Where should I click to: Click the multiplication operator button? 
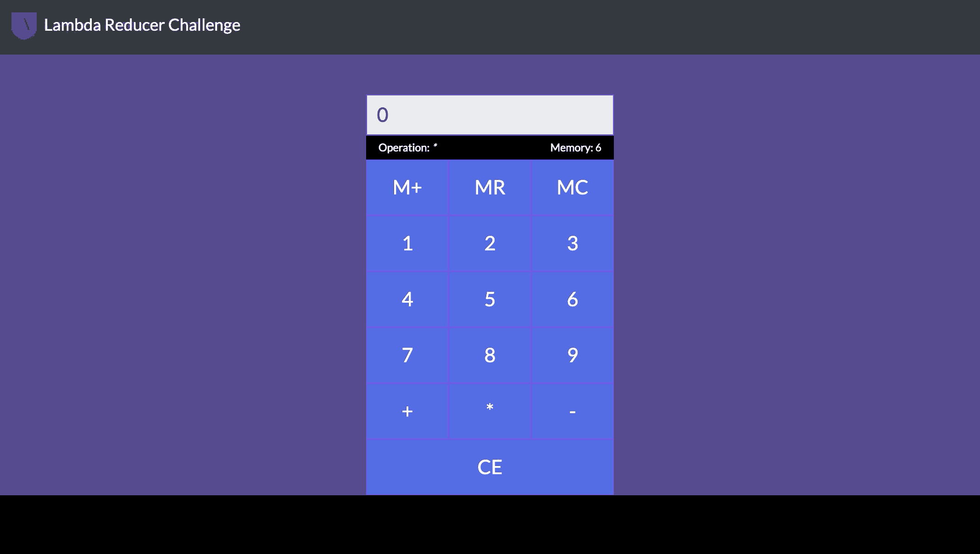pyautogui.click(x=490, y=410)
